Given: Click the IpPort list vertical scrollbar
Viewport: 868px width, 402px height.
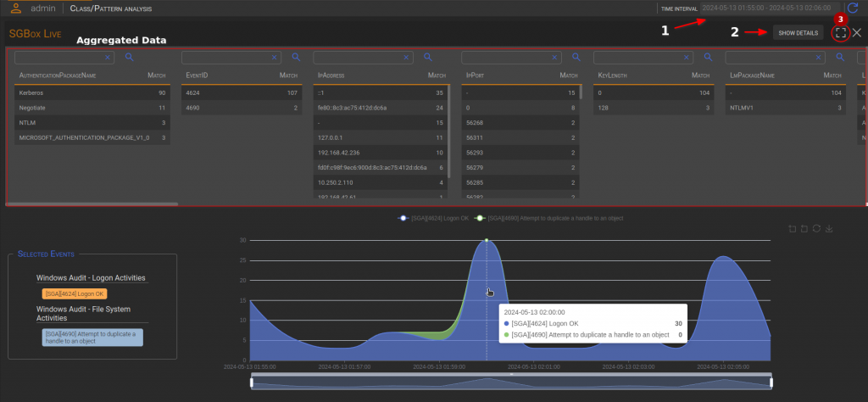Looking at the screenshot, I should [x=581, y=92].
